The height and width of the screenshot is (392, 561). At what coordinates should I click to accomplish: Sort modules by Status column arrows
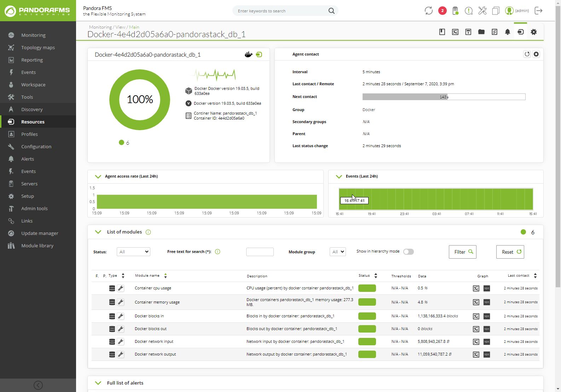point(376,276)
